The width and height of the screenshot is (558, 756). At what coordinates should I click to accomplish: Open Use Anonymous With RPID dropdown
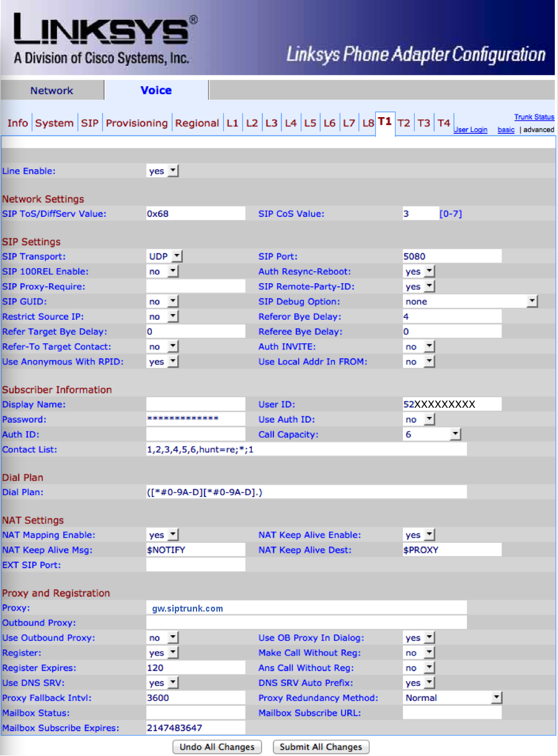(x=163, y=362)
